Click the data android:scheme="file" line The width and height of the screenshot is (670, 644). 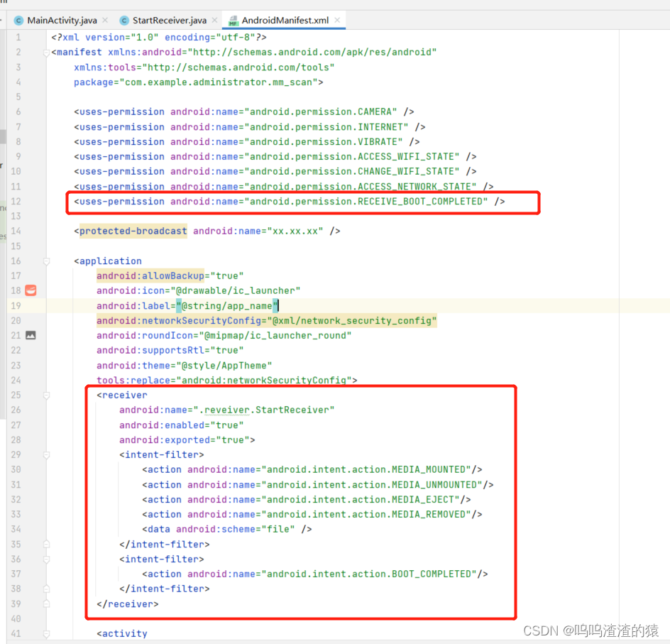pyautogui.click(x=227, y=530)
